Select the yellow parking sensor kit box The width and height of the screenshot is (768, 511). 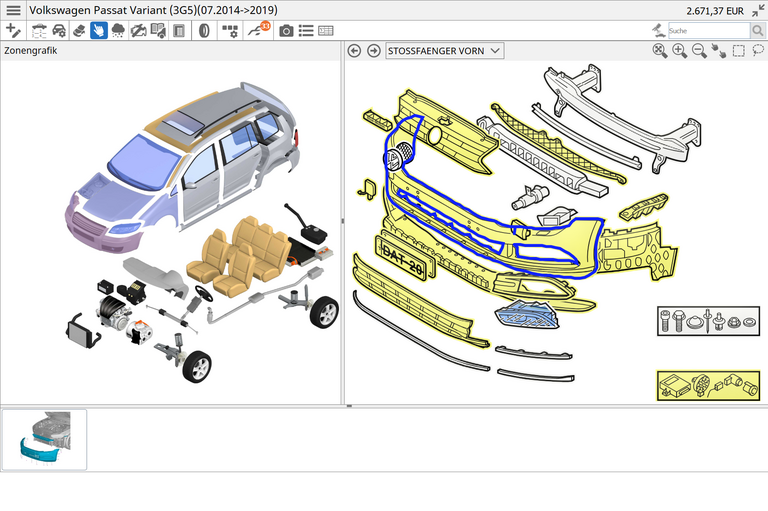708,386
